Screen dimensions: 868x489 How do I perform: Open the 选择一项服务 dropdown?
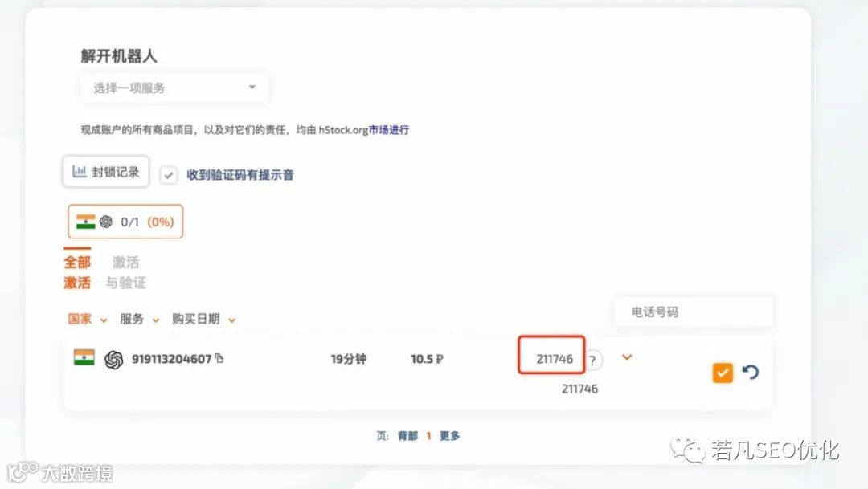click(174, 88)
